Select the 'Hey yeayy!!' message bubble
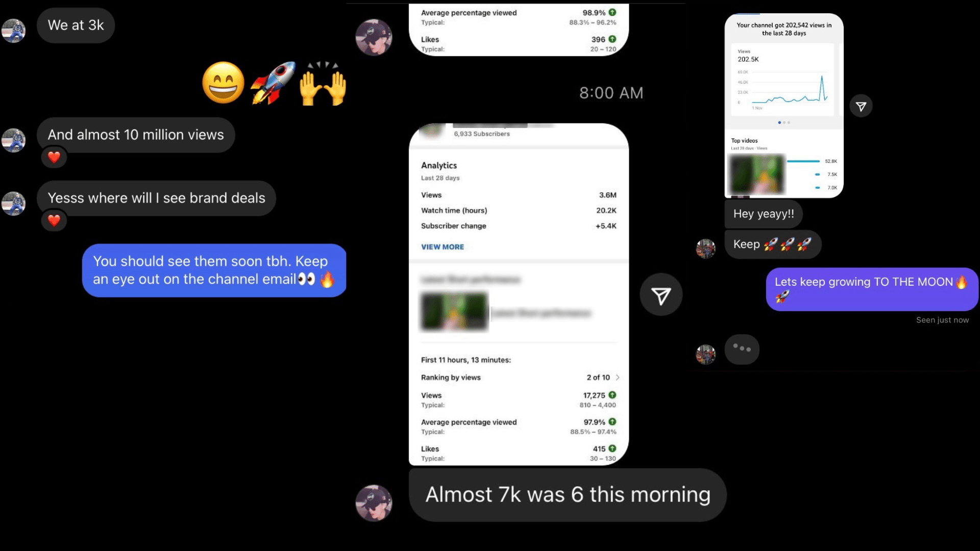The image size is (980, 551). 764,214
